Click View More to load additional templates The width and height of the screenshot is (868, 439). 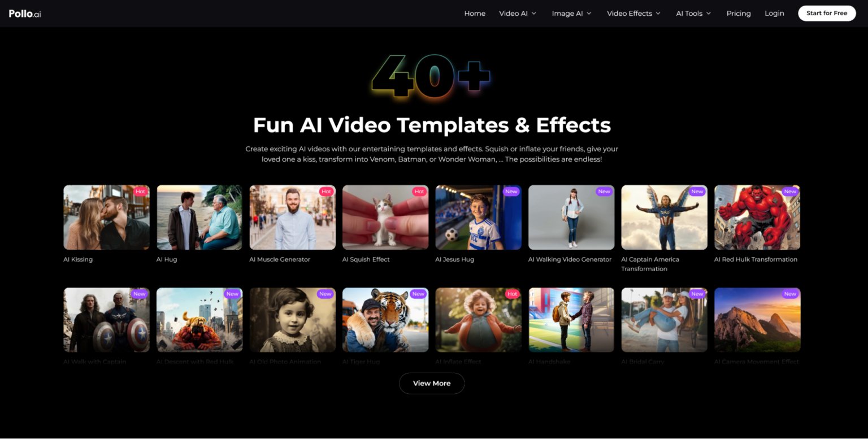point(431,383)
